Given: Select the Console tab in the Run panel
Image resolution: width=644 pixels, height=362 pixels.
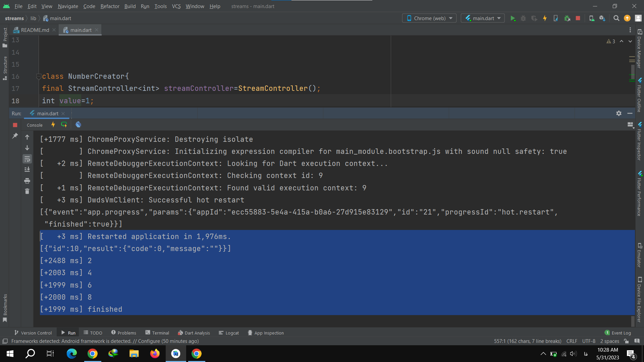Looking at the screenshot, I should 35,125.
